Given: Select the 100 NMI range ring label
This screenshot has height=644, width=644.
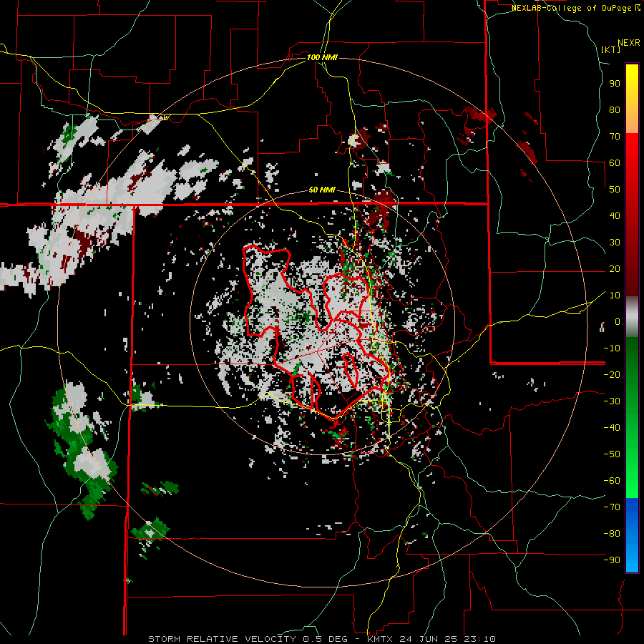Looking at the screenshot, I should pos(322,57).
